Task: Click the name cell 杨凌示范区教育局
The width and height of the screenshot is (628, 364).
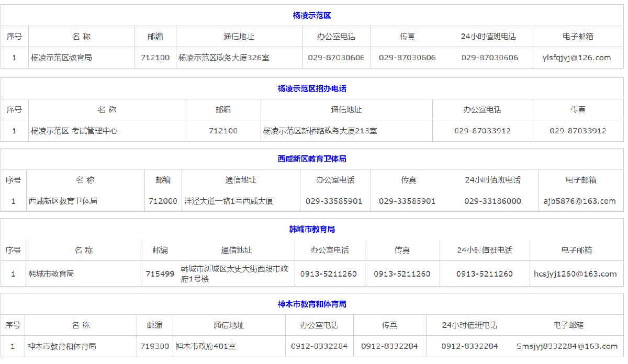Action: click(x=61, y=58)
